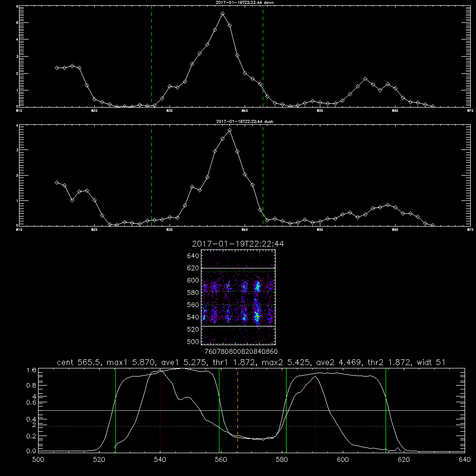The width and height of the screenshot is (476, 476).
Task: Click the peak diamond marker in the dusk plot
Action: tap(230, 130)
